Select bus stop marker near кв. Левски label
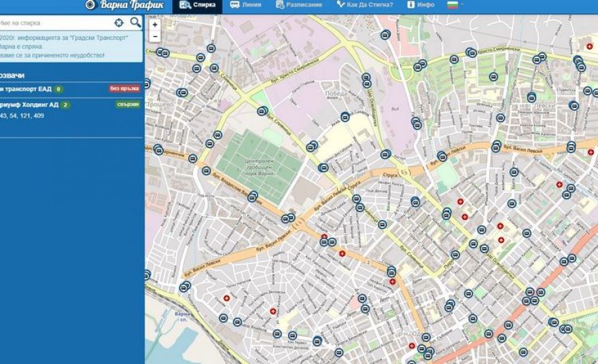 531,98
